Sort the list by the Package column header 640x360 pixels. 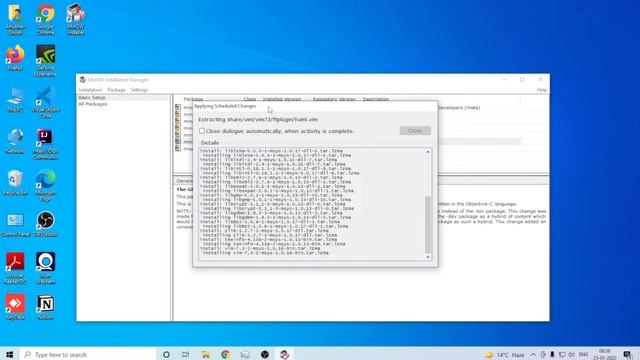(193, 99)
